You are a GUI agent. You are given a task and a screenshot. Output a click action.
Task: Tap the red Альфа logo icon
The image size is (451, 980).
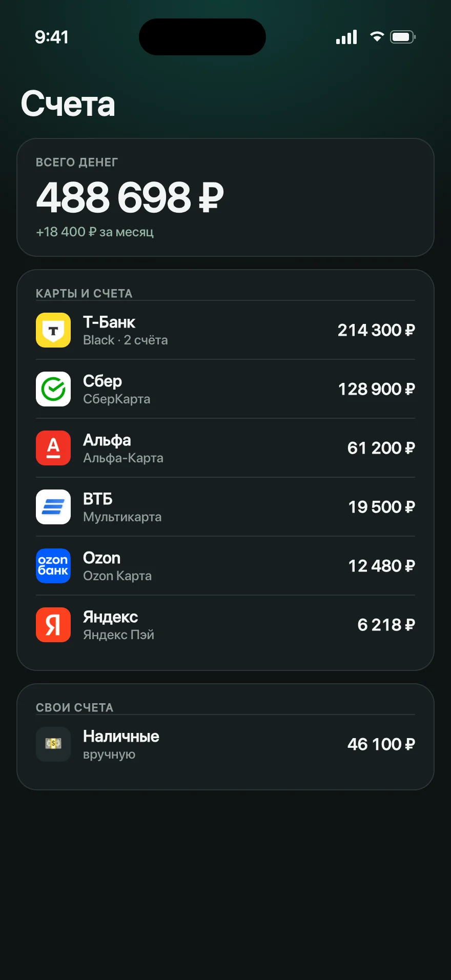click(53, 448)
